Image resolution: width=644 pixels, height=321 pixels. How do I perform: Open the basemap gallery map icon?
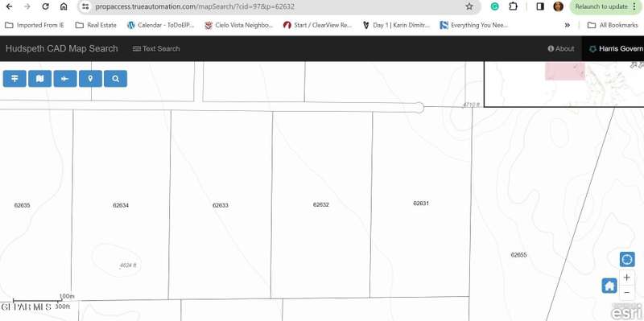pos(39,79)
